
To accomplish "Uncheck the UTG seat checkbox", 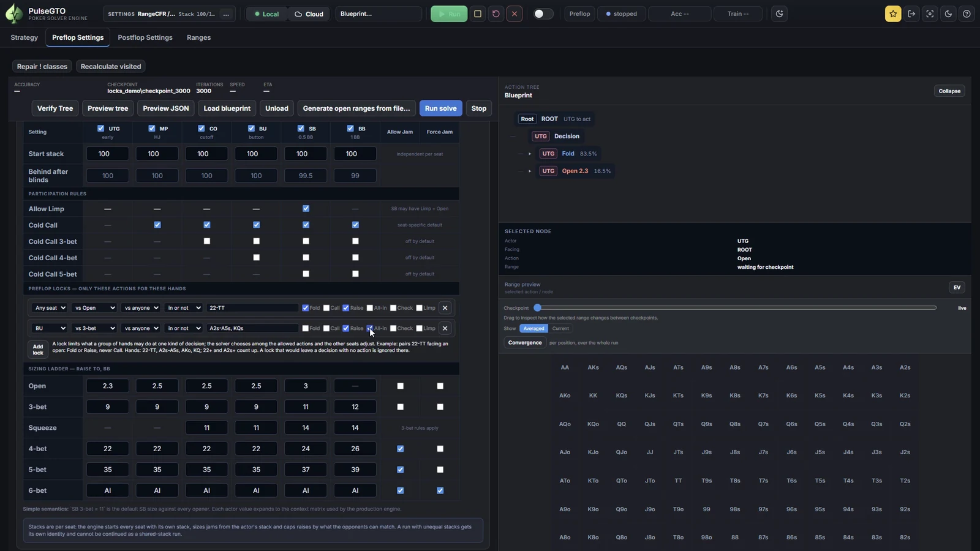I will coord(101,129).
